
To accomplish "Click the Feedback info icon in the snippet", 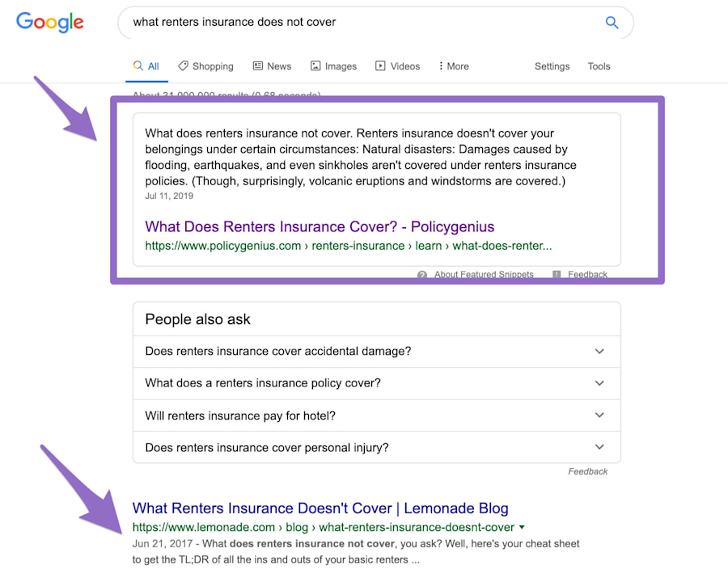I will click(556, 274).
